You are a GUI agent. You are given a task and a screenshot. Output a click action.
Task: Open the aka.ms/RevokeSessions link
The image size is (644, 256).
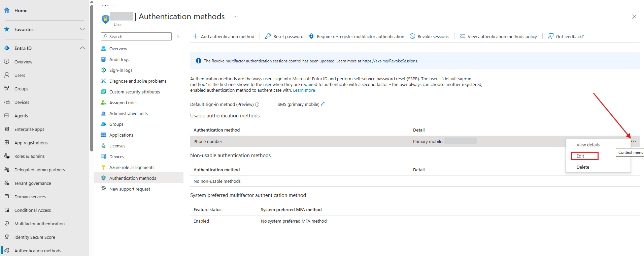389,61
